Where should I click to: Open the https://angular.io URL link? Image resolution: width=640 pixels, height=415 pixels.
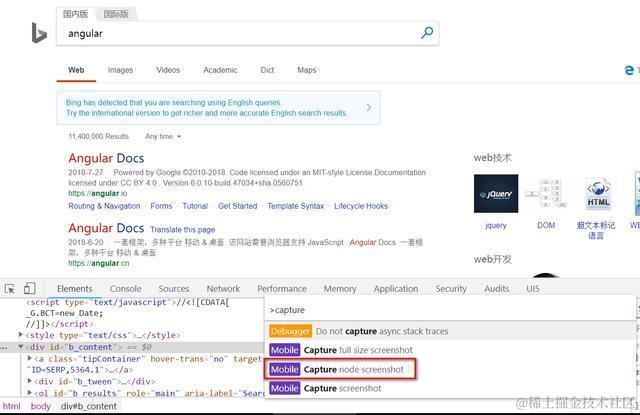tap(98, 193)
